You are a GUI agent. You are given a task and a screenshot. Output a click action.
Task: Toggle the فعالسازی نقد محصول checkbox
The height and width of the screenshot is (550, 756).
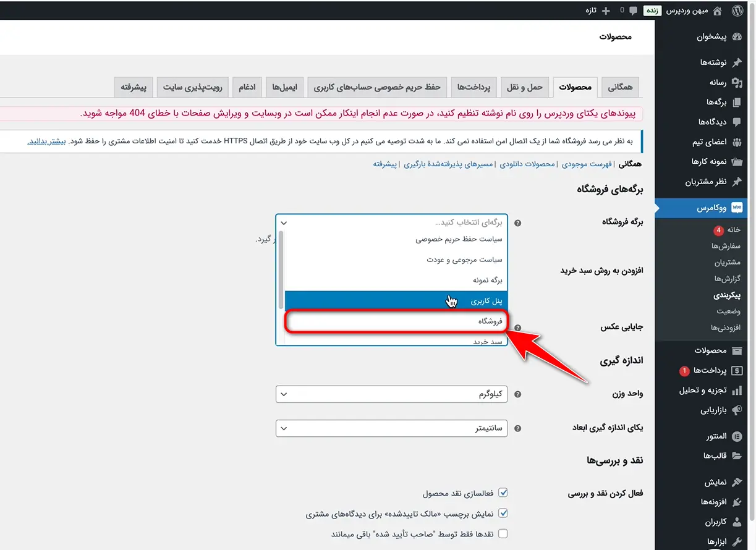[503, 493]
